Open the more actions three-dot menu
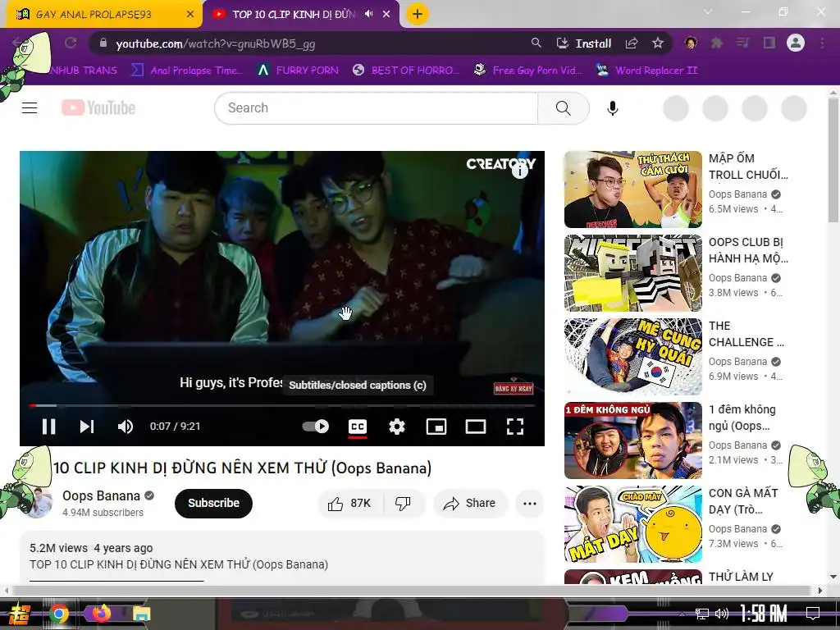This screenshot has width=840, height=630. (x=530, y=503)
